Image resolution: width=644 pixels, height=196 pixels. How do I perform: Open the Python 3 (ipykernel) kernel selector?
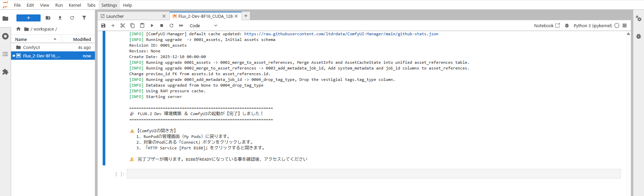pyautogui.click(x=593, y=26)
